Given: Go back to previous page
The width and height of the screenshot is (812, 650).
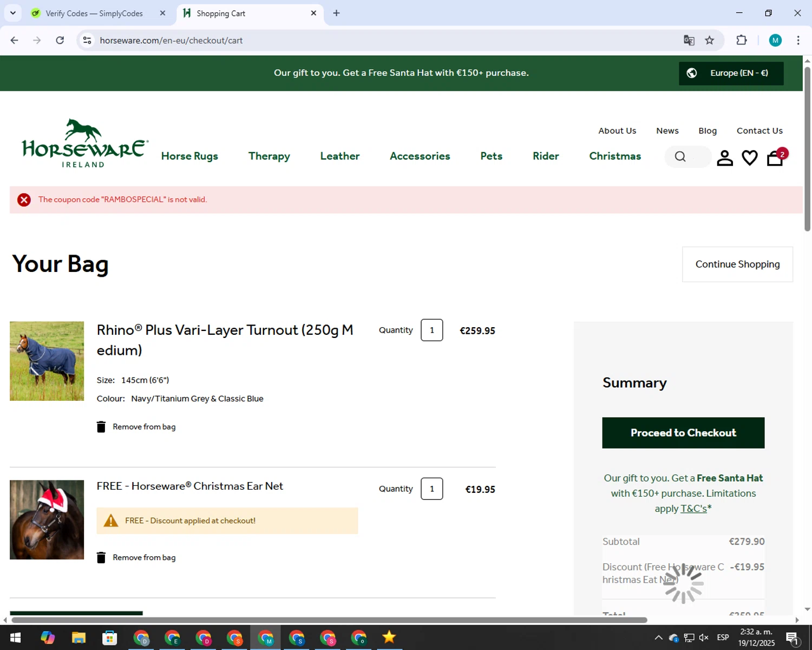Looking at the screenshot, I should click(x=15, y=40).
